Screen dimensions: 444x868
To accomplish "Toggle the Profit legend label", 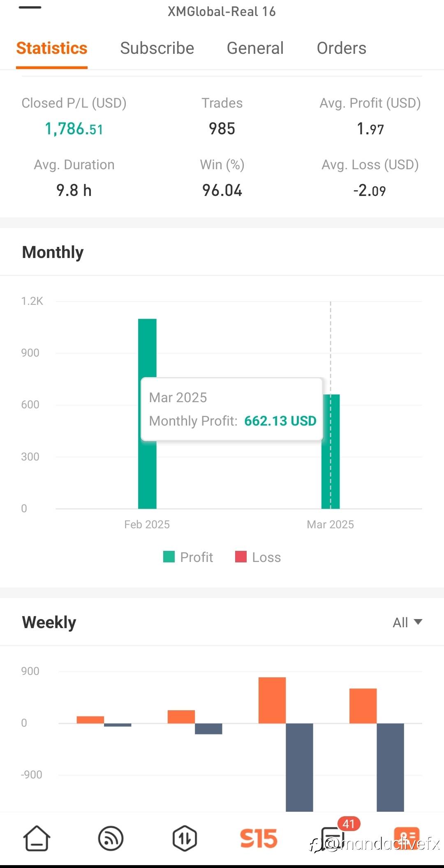I will (x=197, y=557).
